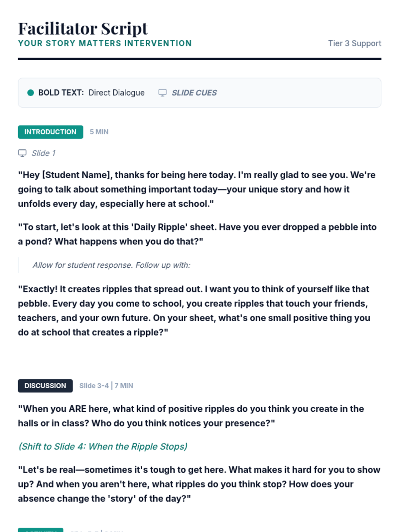Click the YOUR STORY MATTERS INTERVENTION subtitle
399x532 pixels.
(x=105, y=44)
